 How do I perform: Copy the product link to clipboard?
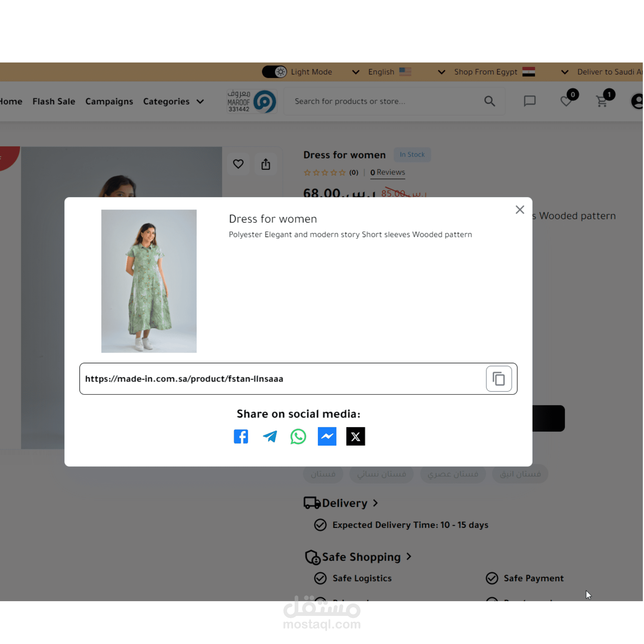(x=499, y=379)
